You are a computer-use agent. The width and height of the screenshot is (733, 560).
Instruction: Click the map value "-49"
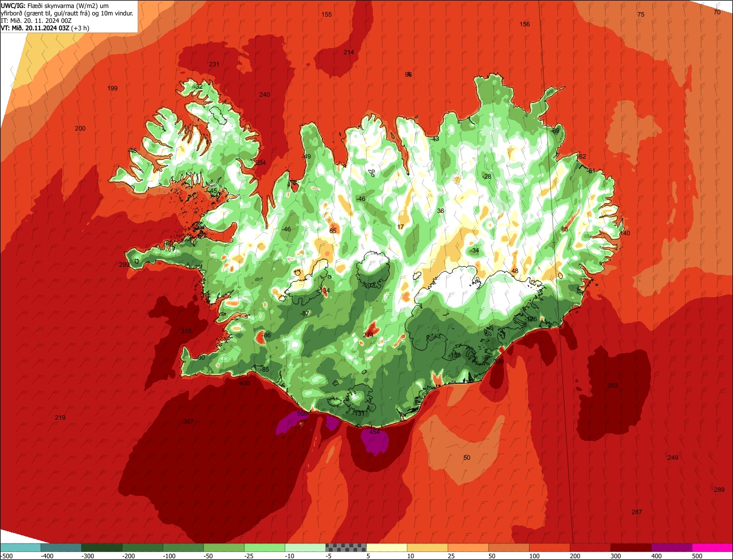coord(306,156)
